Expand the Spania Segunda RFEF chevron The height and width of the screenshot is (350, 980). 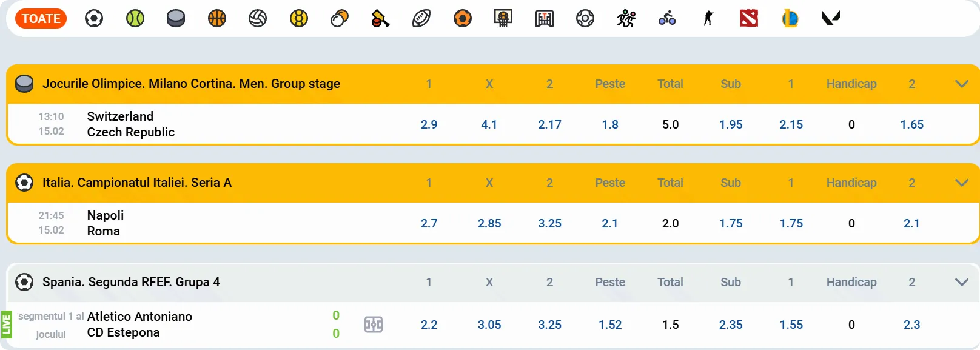(962, 282)
